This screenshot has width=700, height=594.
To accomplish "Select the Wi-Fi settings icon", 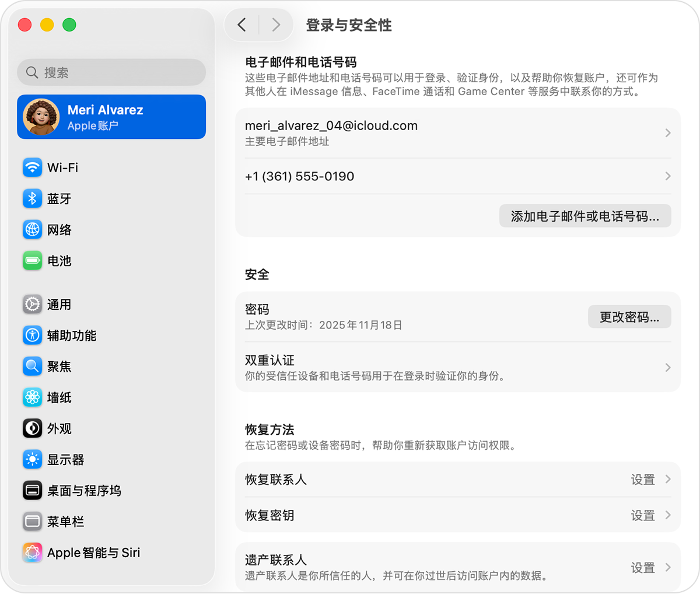I will [x=32, y=167].
